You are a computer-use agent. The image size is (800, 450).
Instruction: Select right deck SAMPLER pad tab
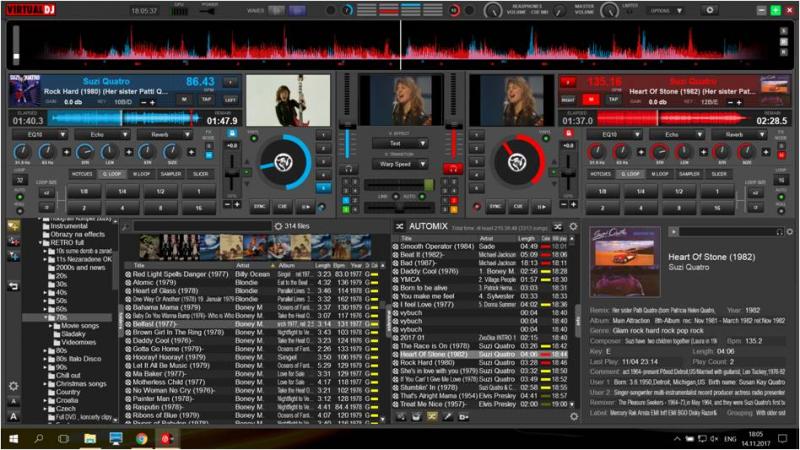click(x=689, y=174)
